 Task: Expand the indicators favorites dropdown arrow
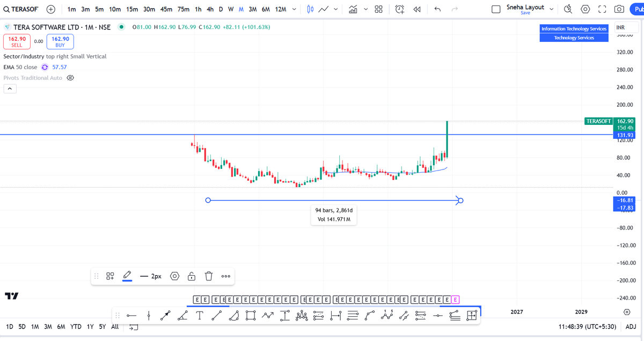(366, 10)
